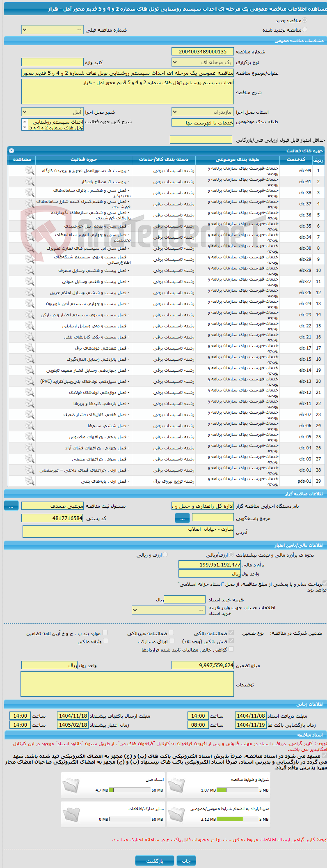The width and height of the screenshot is (327, 868).
Task: Open the view icon for row elc-21
Action: (x=30, y=337)
